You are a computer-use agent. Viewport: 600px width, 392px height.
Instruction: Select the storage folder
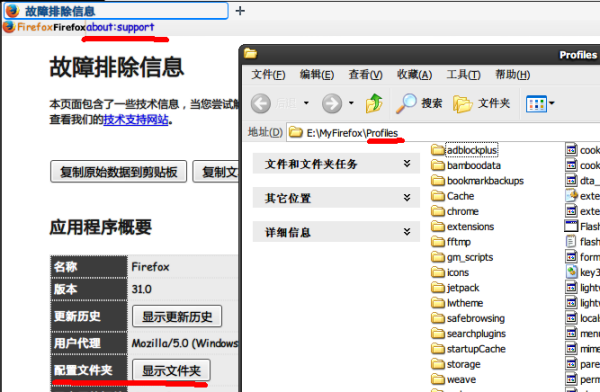(x=455, y=364)
